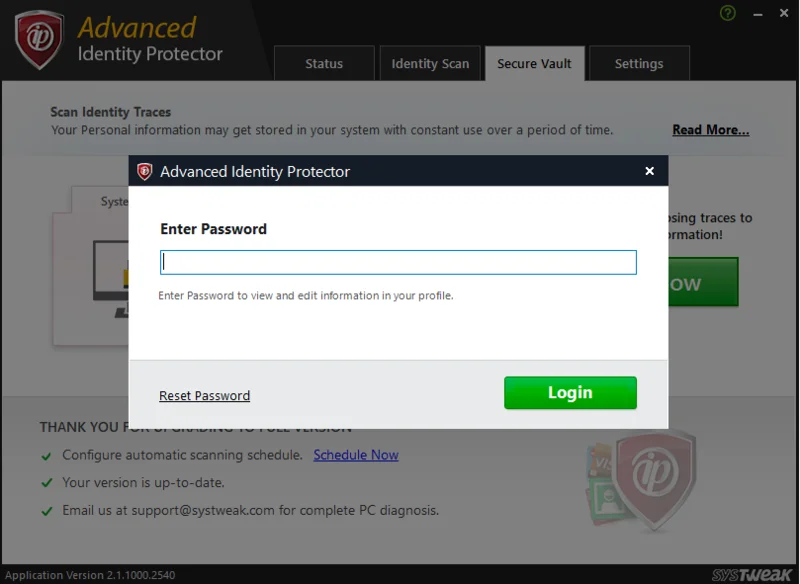Focus the Enter Password input field
This screenshot has height=584, width=800.
point(398,262)
